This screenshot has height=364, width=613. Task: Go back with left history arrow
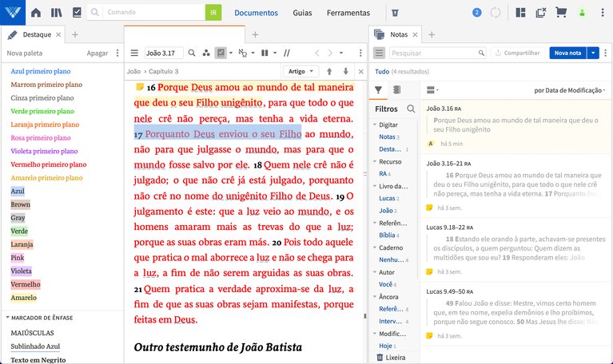[x=317, y=53]
